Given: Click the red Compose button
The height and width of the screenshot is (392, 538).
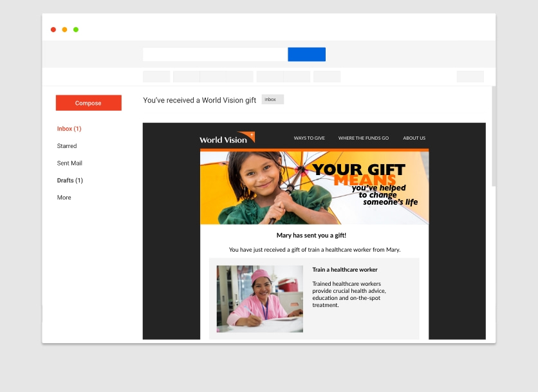Looking at the screenshot, I should click(x=89, y=102).
